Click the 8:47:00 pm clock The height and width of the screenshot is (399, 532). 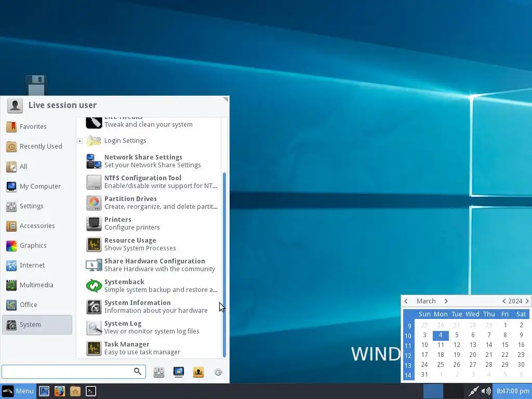pyautogui.click(x=513, y=391)
